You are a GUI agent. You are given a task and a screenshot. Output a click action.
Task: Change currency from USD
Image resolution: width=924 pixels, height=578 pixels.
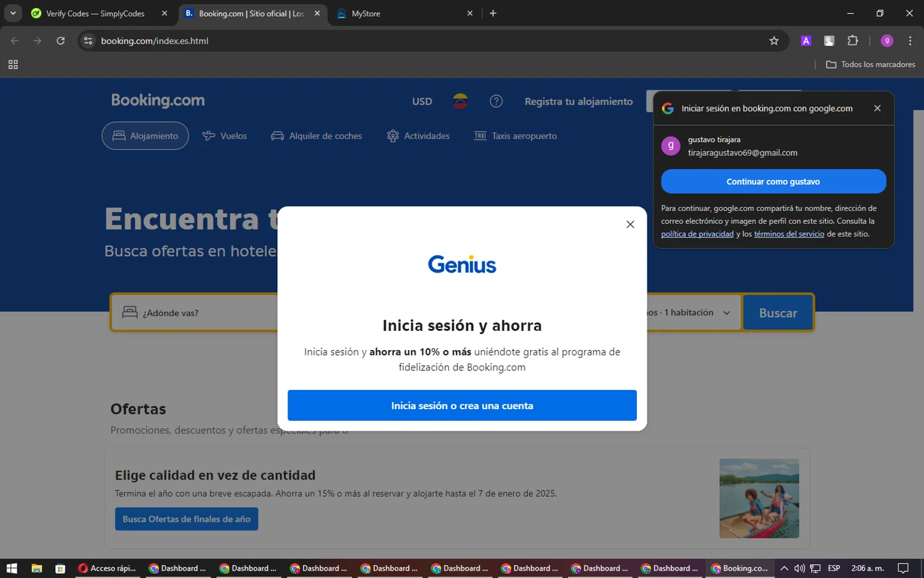click(x=422, y=102)
